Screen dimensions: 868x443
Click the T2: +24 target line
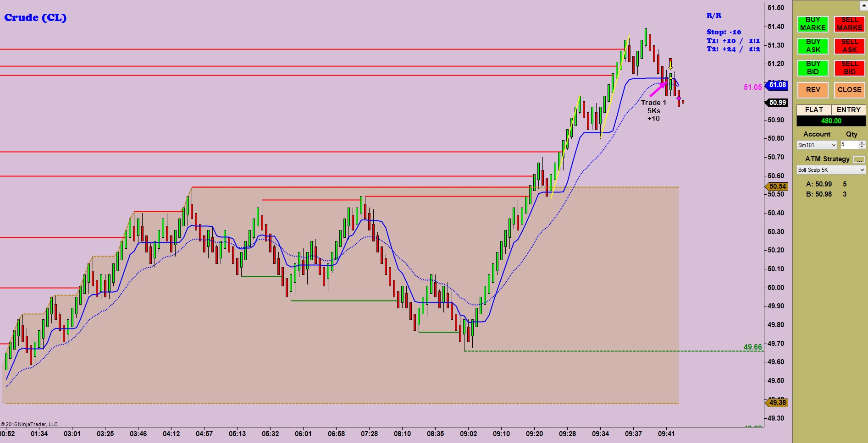point(733,49)
